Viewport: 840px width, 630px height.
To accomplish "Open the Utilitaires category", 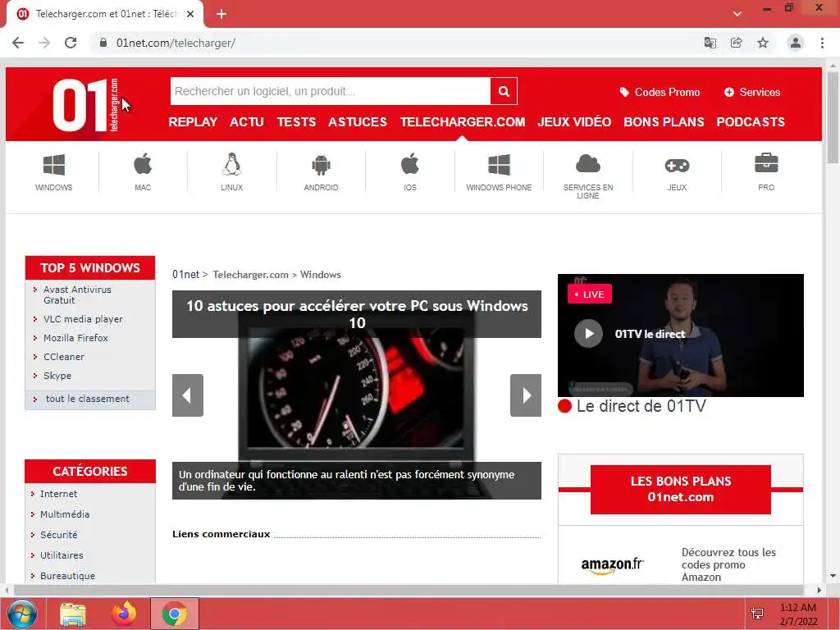I will (x=62, y=555).
